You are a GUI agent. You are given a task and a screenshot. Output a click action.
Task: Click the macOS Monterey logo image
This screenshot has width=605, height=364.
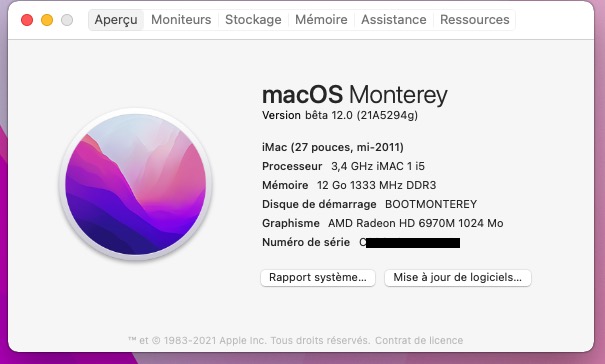(x=136, y=185)
